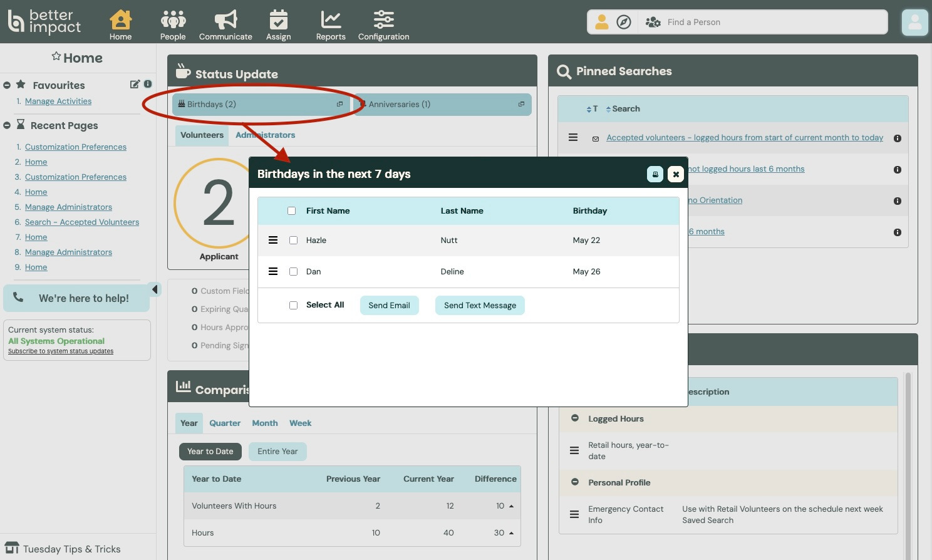Screen dimensions: 932x560
Task: Open the People menu icon
Action: click(173, 21)
